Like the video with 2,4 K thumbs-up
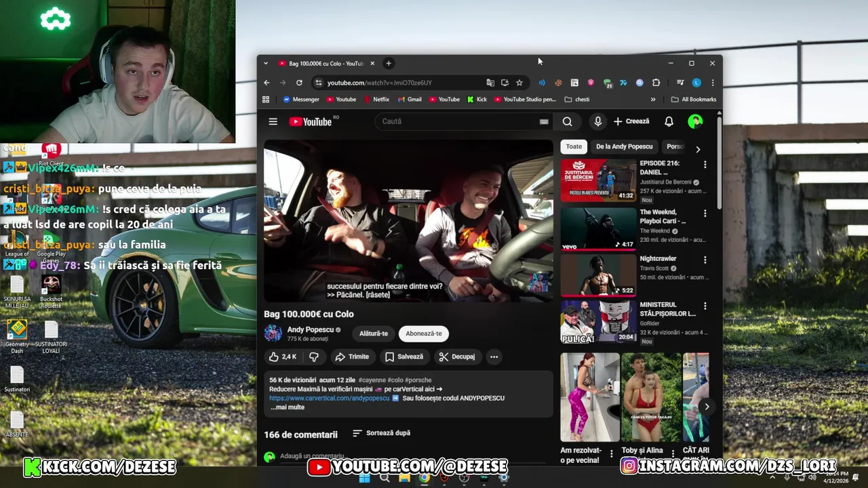 (x=283, y=357)
